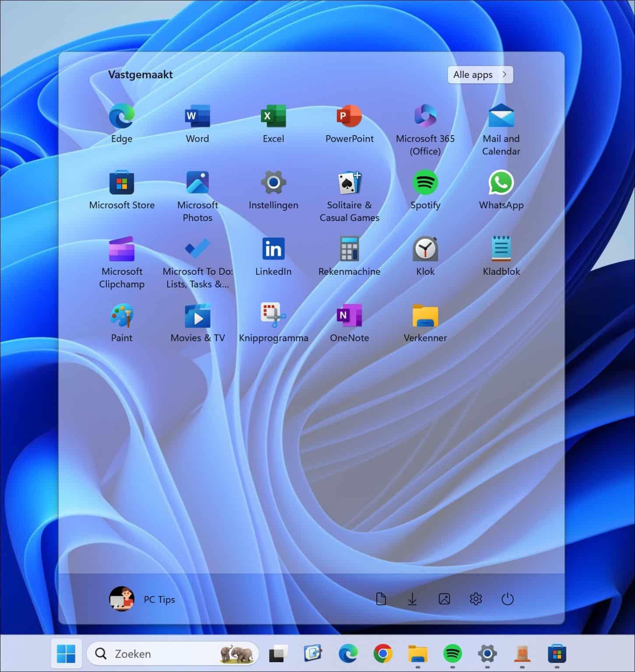Start WhatsApp
The height and width of the screenshot is (672, 635).
pos(501,183)
